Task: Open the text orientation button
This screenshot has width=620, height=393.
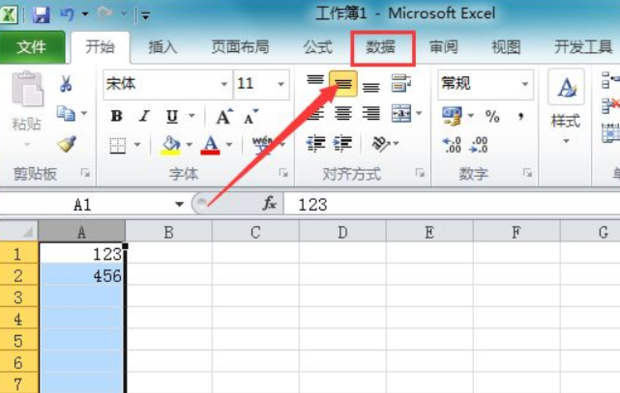Action: pos(384,143)
